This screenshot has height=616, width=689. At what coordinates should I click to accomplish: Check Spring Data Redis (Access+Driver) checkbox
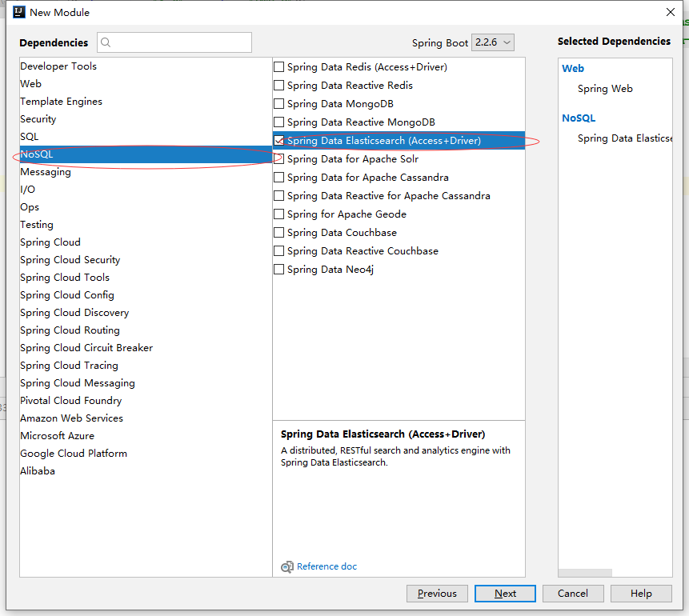(279, 67)
